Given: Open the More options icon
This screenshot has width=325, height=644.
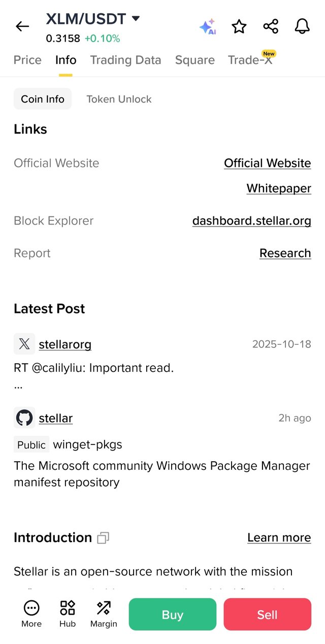Looking at the screenshot, I should [x=31, y=613].
